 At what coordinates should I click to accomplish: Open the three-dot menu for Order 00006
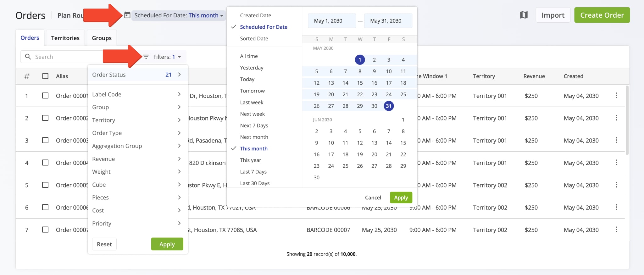click(x=616, y=207)
